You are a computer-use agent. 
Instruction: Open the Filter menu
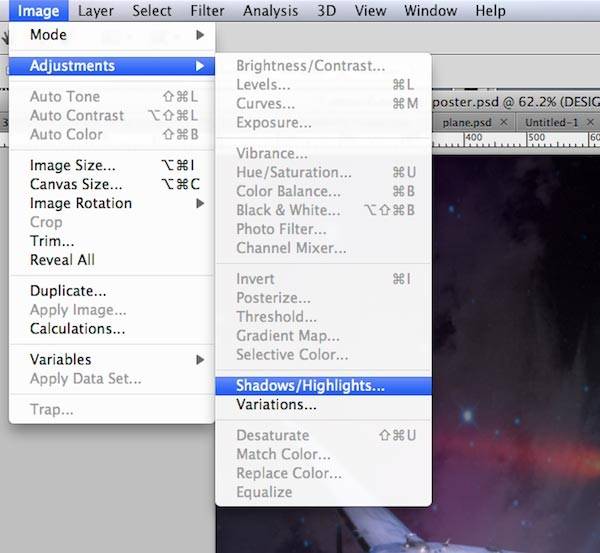[207, 11]
